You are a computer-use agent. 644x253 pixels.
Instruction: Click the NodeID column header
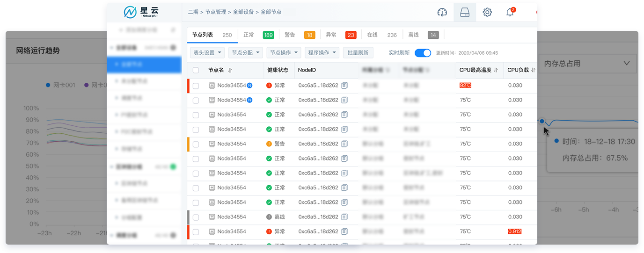(307, 70)
